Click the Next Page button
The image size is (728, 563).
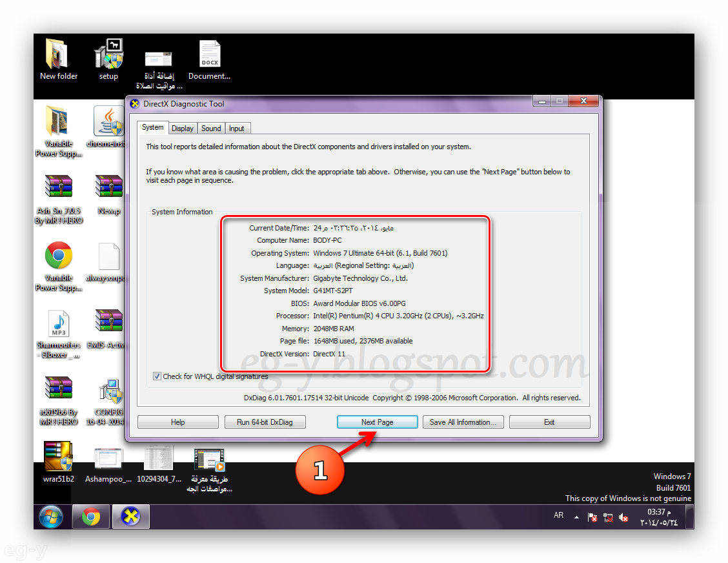(x=377, y=422)
